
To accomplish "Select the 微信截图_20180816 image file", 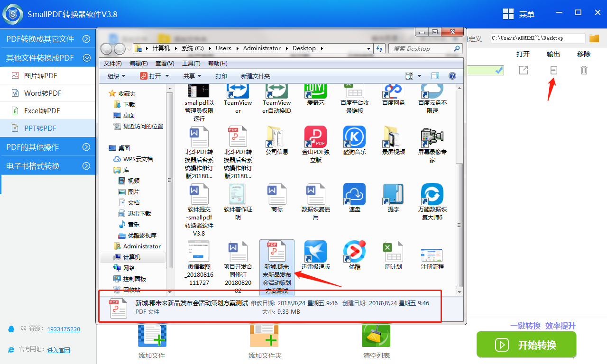I will tap(199, 263).
